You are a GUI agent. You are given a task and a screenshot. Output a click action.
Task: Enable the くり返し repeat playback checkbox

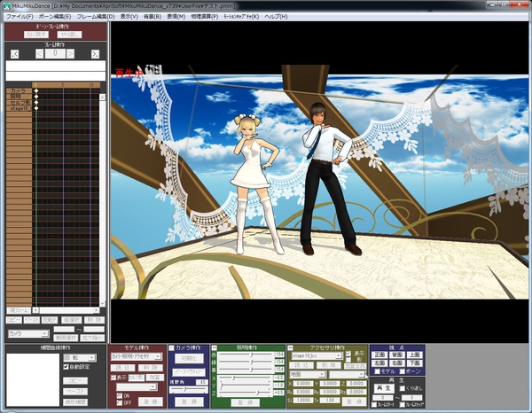(402, 388)
